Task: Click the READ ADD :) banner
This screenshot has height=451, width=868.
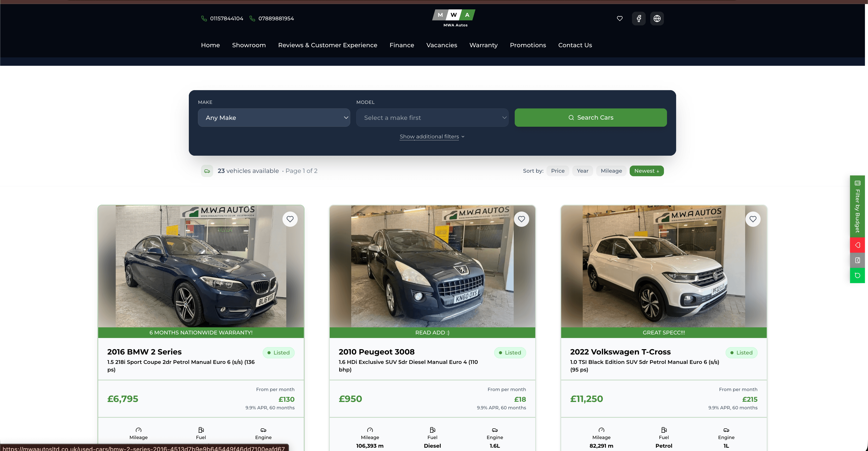Action: point(432,333)
